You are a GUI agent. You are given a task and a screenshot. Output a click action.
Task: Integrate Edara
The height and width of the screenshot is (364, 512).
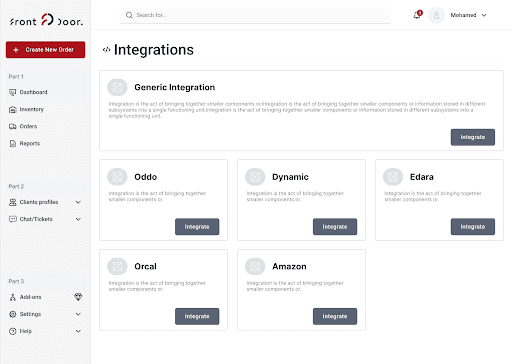(x=473, y=227)
